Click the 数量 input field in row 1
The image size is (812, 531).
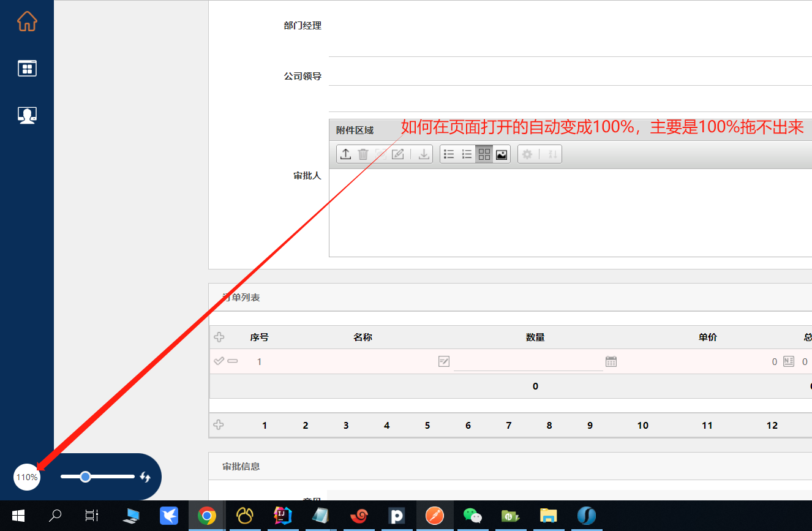(x=528, y=361)
